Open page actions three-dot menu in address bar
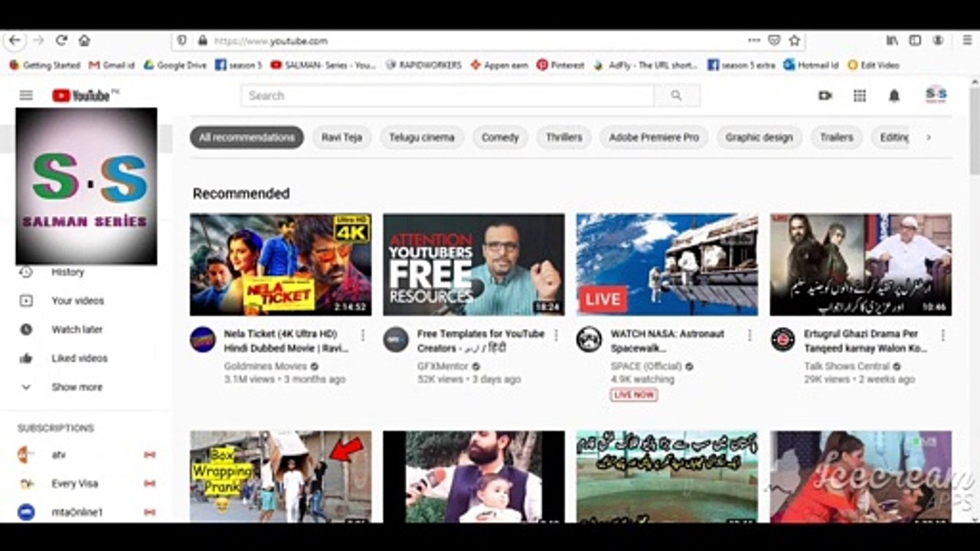Screen dimensions: 980x551 coord(754,41)
